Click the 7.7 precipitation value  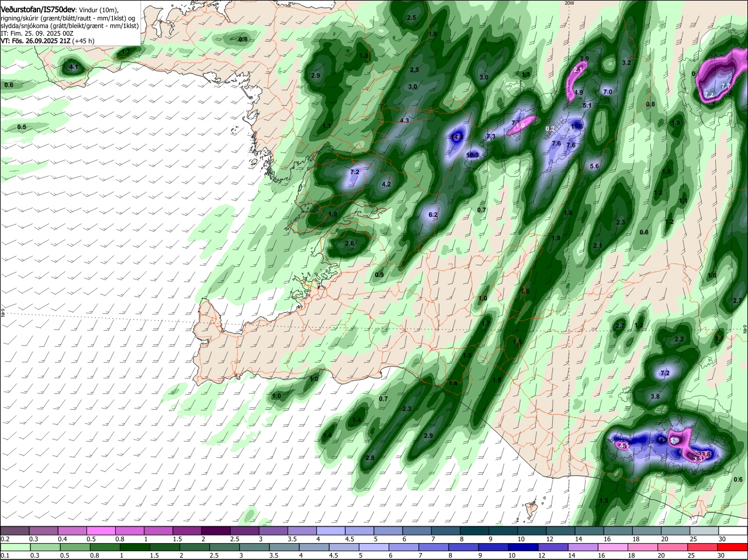(726, 86)
